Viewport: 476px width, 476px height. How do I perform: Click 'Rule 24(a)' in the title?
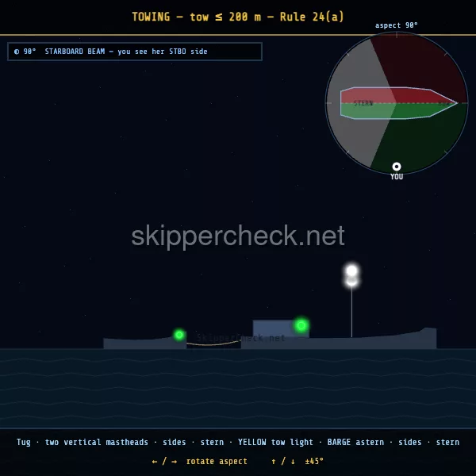click(x=312, y=17)
